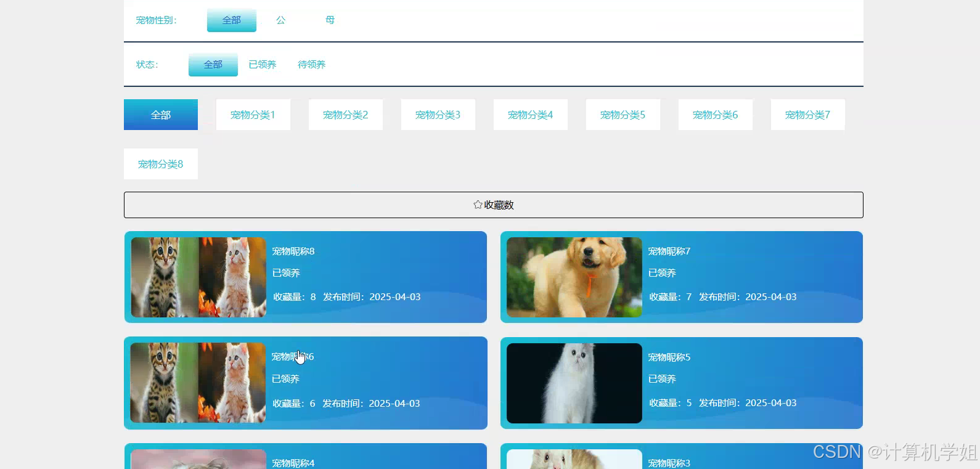Select 全部 for 宠物性别 filter
Screen dimensions: 980x469
coord(232,20)
